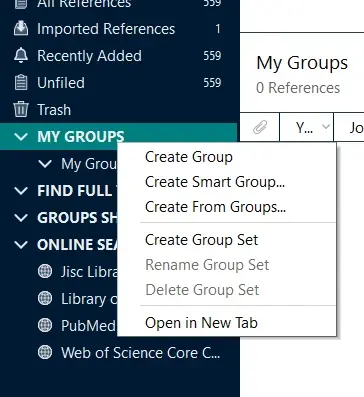Open Imported References via its tray icon
364x397 pixels.
coord(21,29)
